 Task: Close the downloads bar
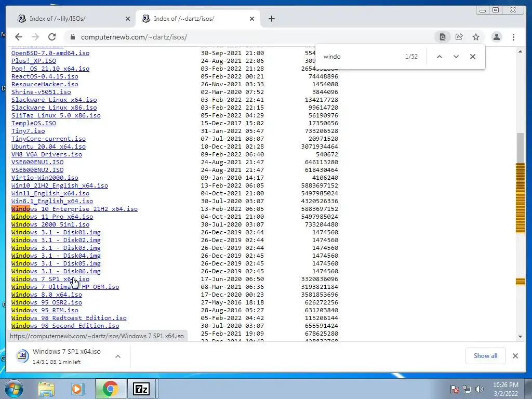click(515, 356)
